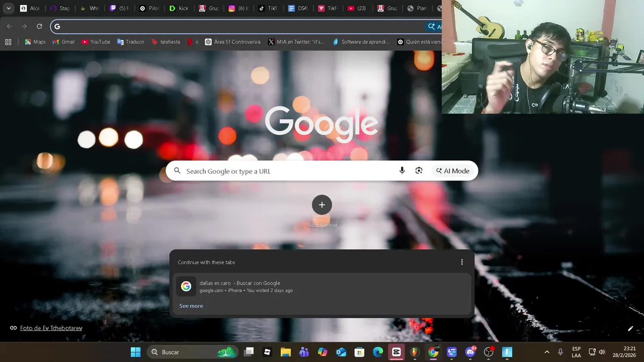Open the Área 51 Controversia bookmark
The height and width of the screenshot is (362, 644).
(233, 42)
